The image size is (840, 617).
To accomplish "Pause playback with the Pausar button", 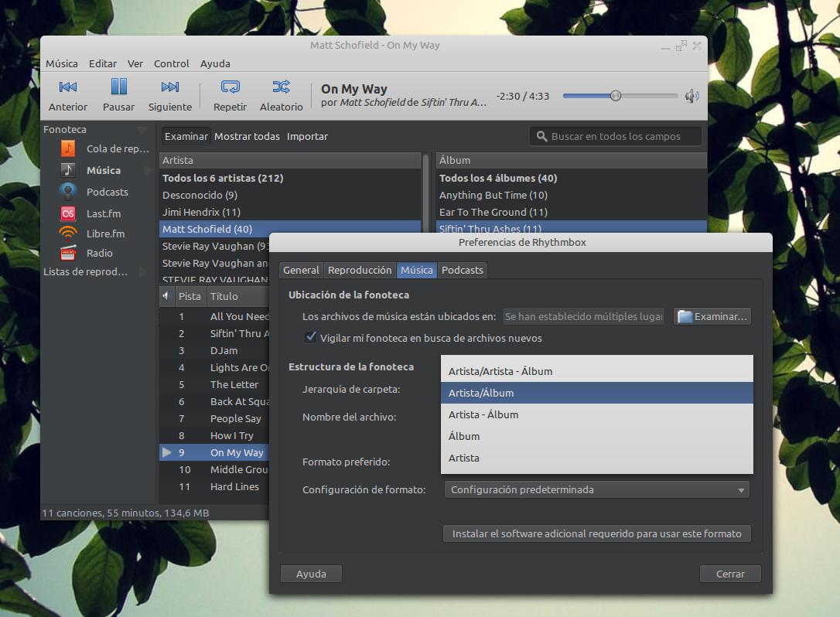I will coord(118,95).
